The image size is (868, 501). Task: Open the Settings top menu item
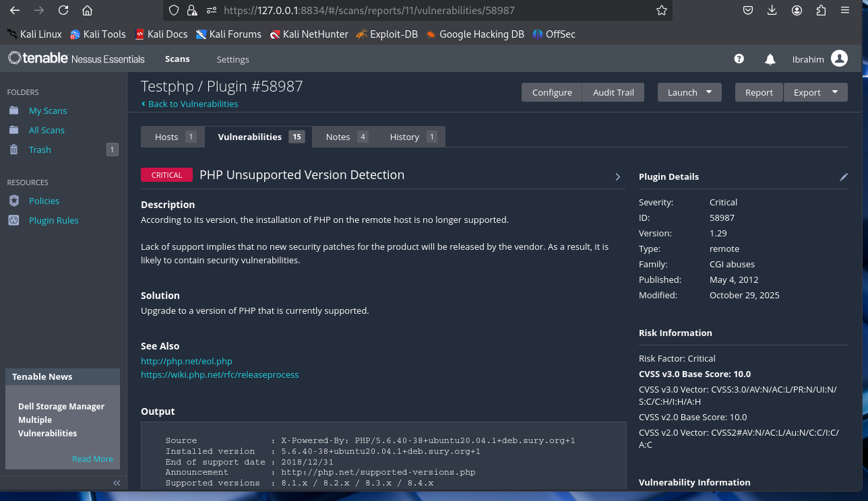coord(233,59)
